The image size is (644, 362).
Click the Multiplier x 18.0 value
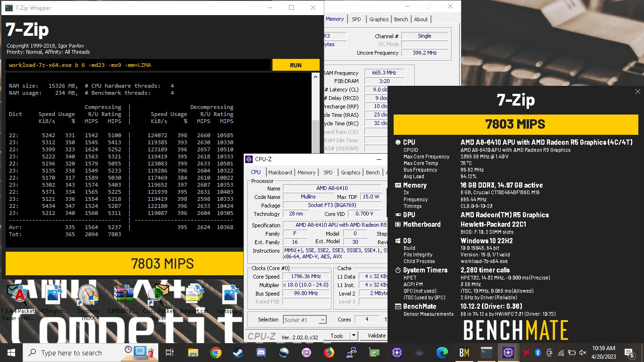pyautogui.click(x=306, y=285)
